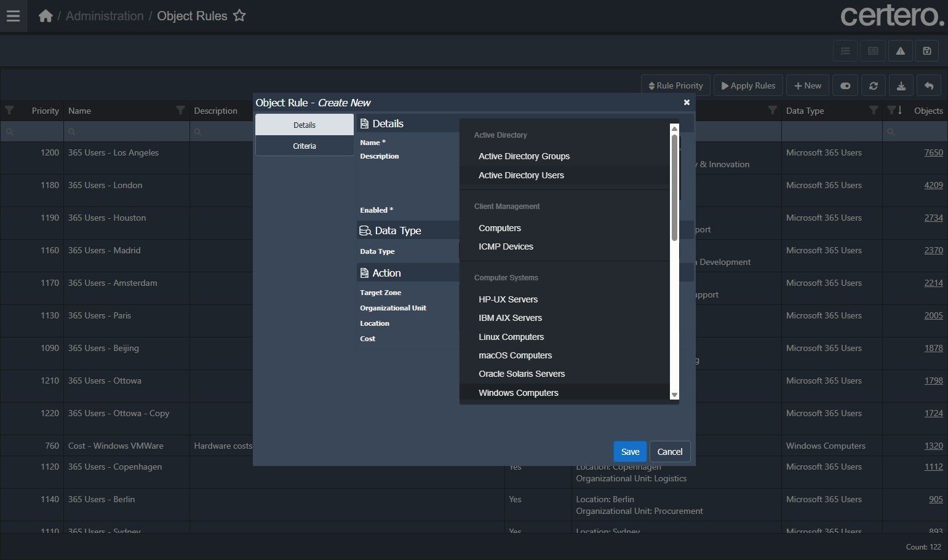Screen dimensions: 948x560
Task: Open the Rule Priority sort button
Action: pyautogui.click(x=675, y=86)
